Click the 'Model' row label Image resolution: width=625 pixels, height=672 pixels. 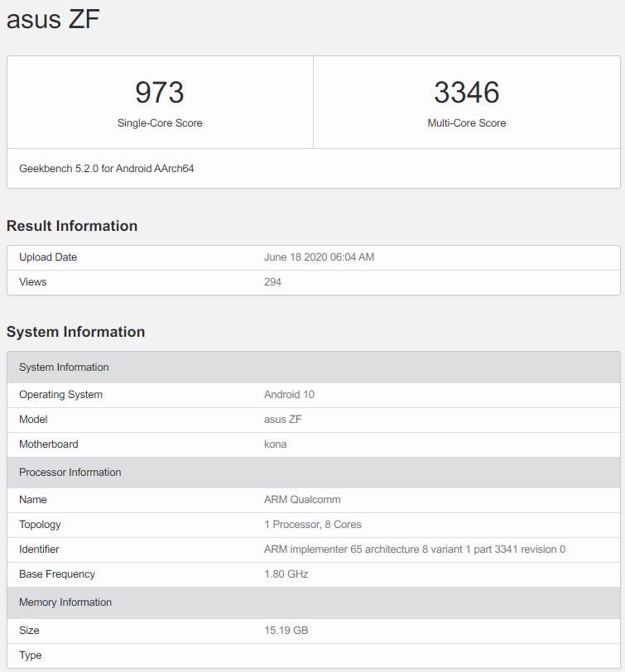pos(33,419)
